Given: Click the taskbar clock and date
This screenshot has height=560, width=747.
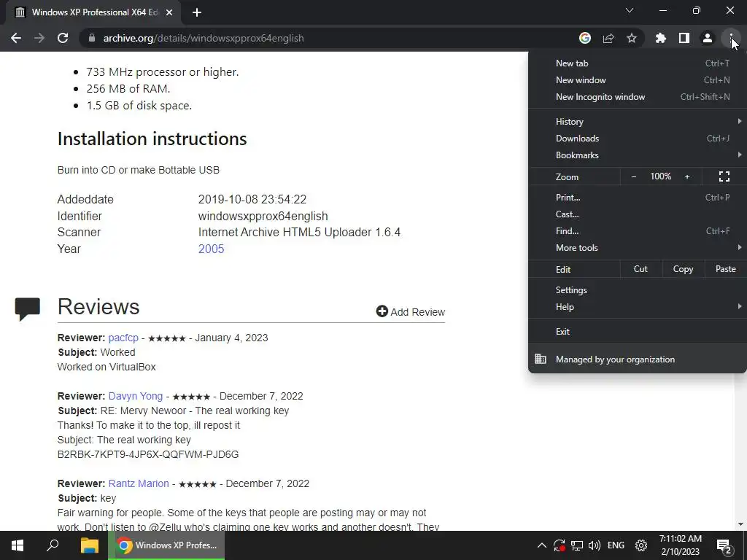Looking at the screenshot, I should [x=681, y=545].
